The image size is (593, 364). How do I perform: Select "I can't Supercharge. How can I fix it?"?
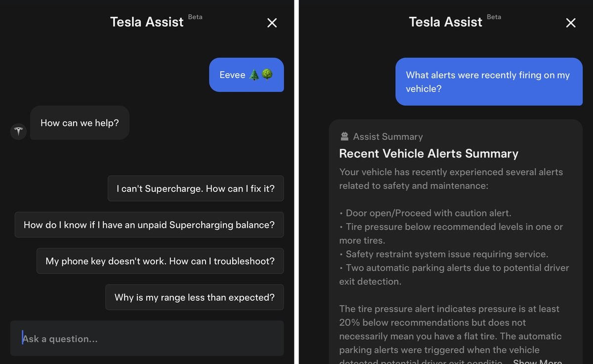(196, 188)
